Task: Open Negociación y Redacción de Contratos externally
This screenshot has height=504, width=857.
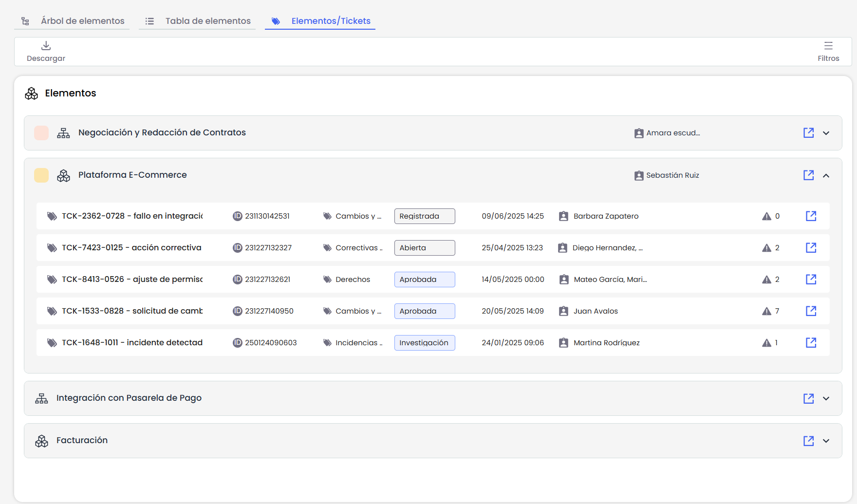Action: (x=808, y=133)
